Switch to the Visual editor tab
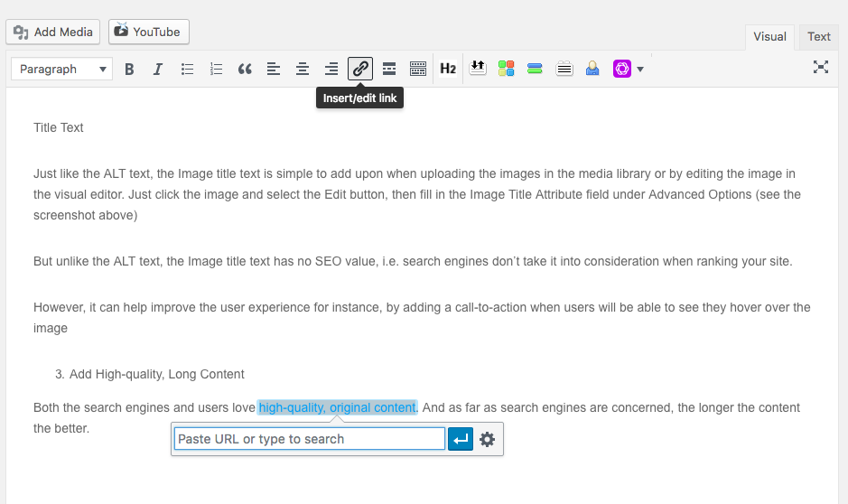This screenshot has width=848, height=504. coord(769,37)
